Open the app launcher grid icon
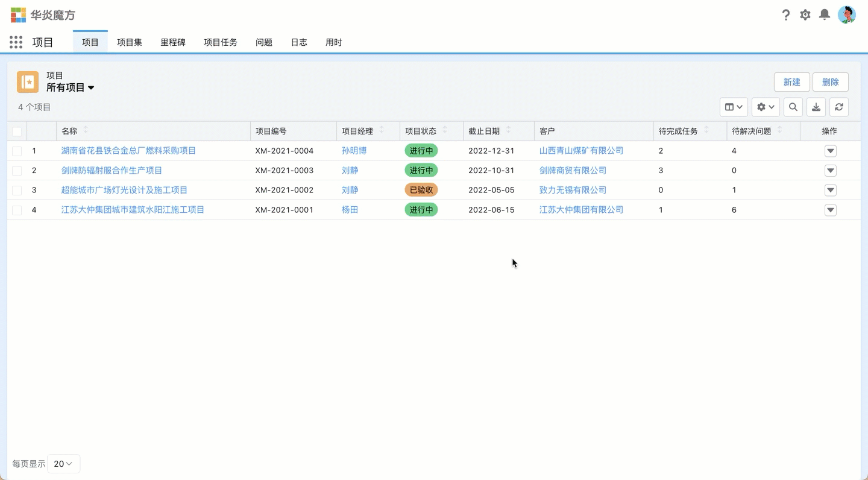 (x=16, y=42)
